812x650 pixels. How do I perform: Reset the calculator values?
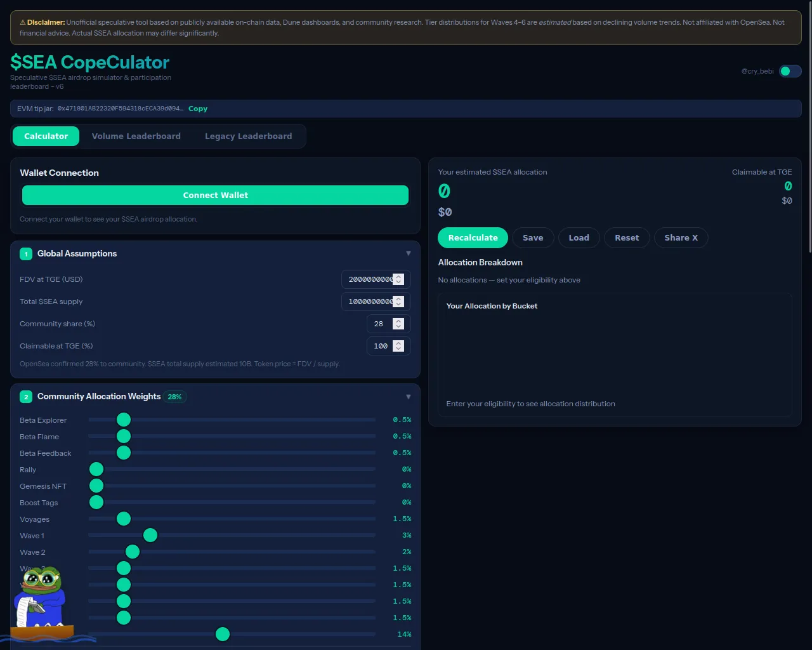tap(627, 237)
